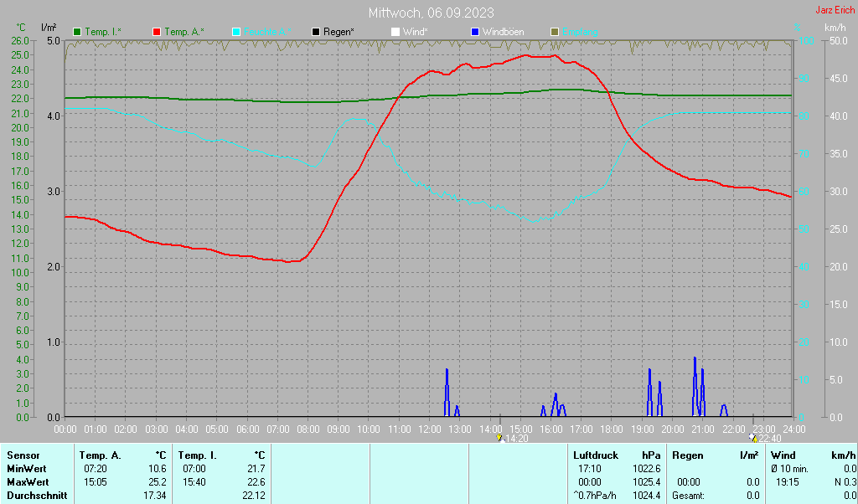Click the black Regen legend swatch
858x504 pixels.
coord(316,32)
